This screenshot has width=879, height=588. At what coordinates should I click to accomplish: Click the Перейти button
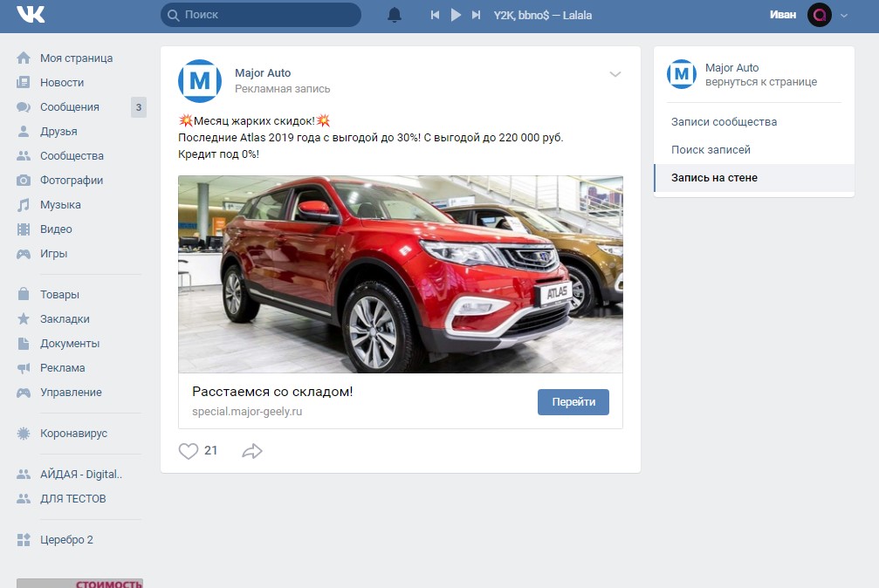[573, 402]
